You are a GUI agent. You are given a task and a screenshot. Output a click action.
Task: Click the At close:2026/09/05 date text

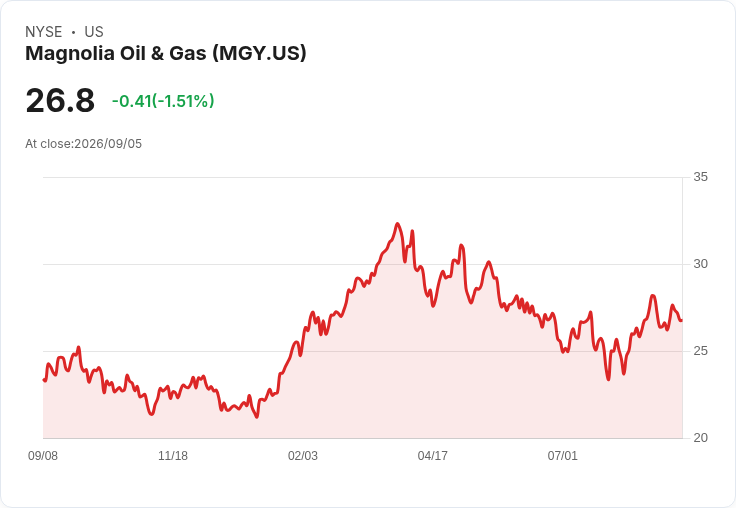point(84,144)
